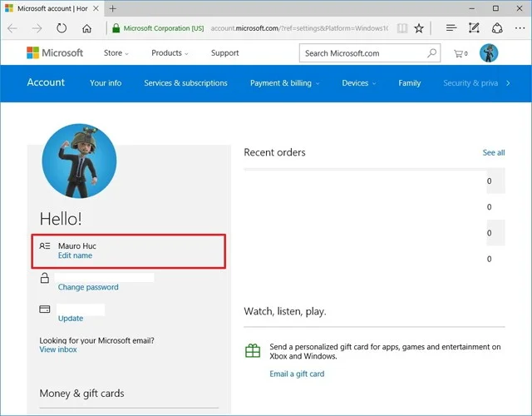Screen dimensions: 532x416
Task: Close the Microsoft account tab
Action: (x=96, y=8)
